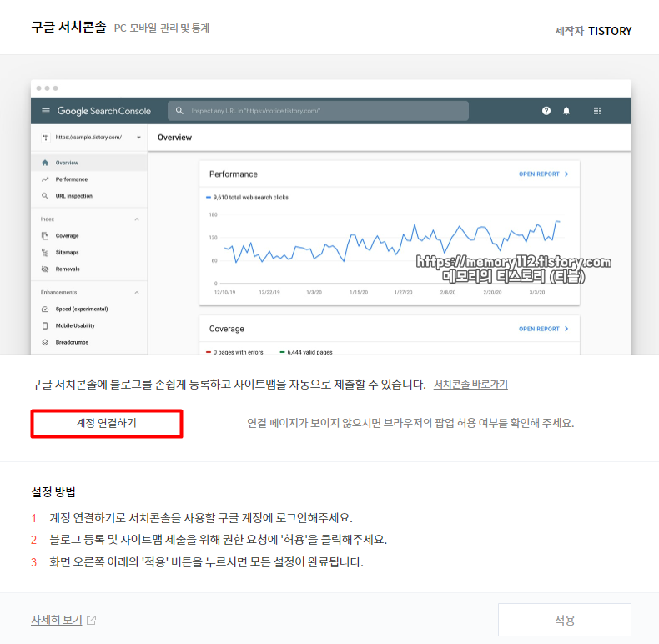Click the 적용 button

tap(564, 620)
